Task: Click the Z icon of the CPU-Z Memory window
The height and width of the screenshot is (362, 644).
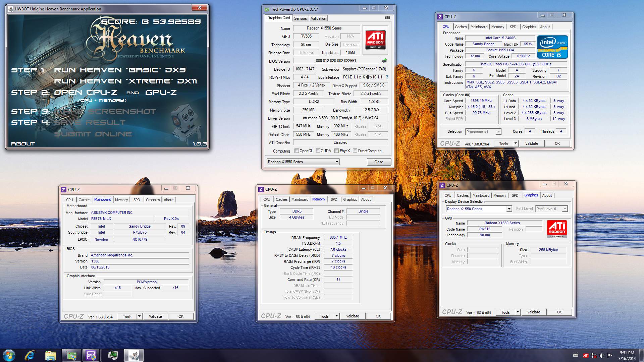Action: point(261,189)
